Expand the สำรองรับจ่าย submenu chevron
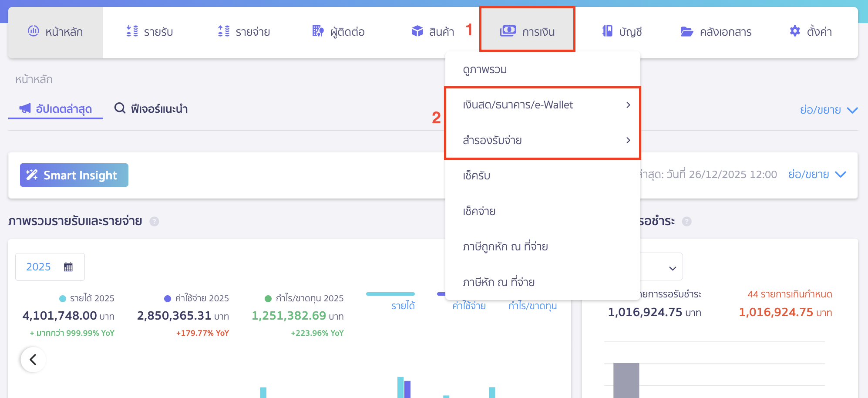 (x=628, y=140)
